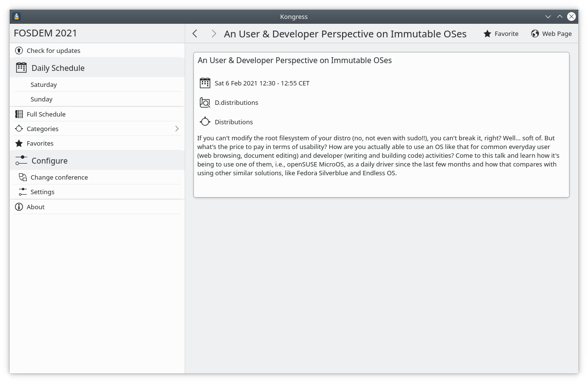Minimize the Kongress window
Image resolution: width=588 pixels, height=383 pixels.
tap(548, 17)
